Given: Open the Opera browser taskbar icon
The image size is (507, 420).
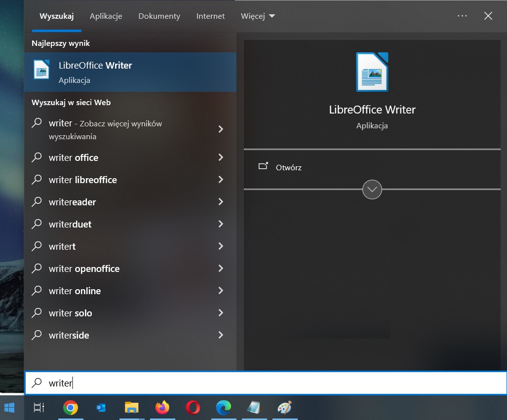Looking at the screenshot, I should (193, 408).
